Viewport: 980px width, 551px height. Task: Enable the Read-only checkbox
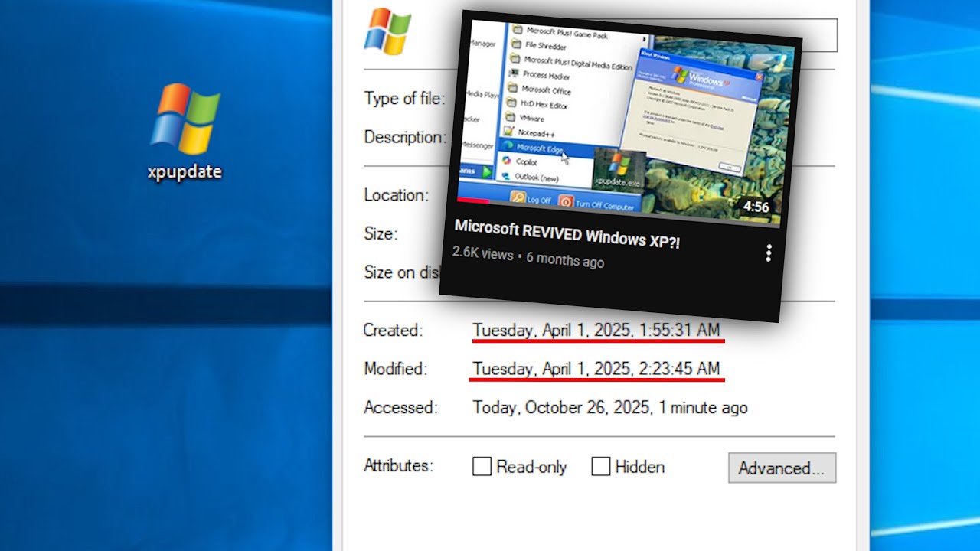(x=482, y=467)
